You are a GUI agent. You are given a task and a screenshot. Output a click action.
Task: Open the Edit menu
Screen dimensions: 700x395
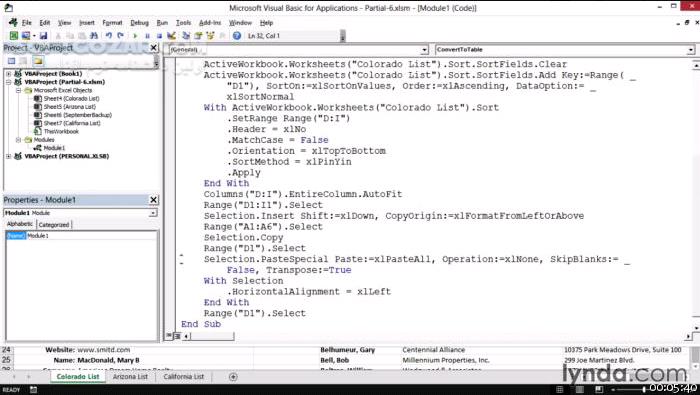[45, 23]
